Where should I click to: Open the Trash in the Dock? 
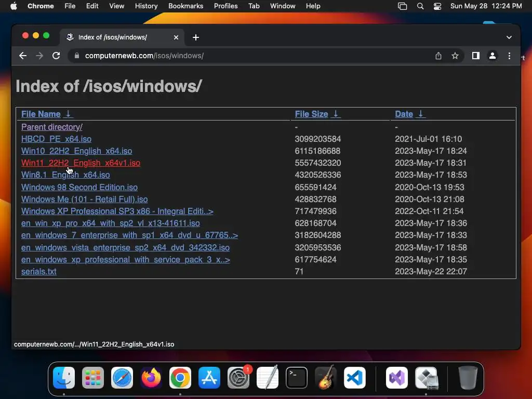tap(468, 378)
